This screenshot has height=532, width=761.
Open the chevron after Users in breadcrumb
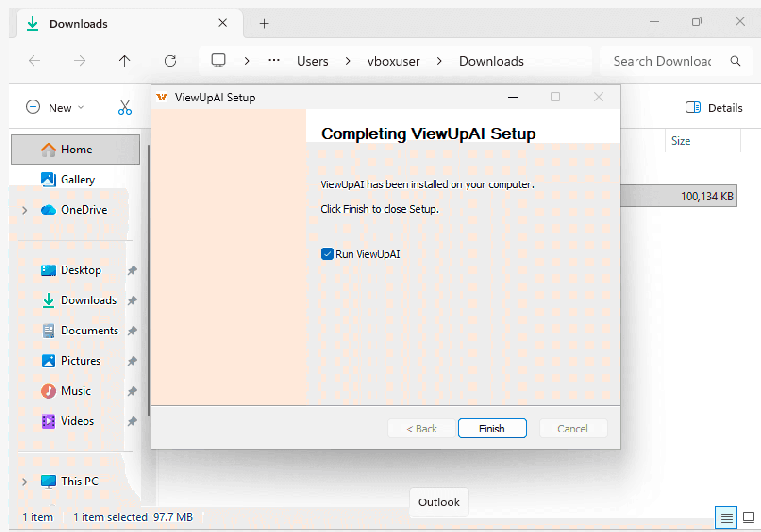(x=348, y=61)
